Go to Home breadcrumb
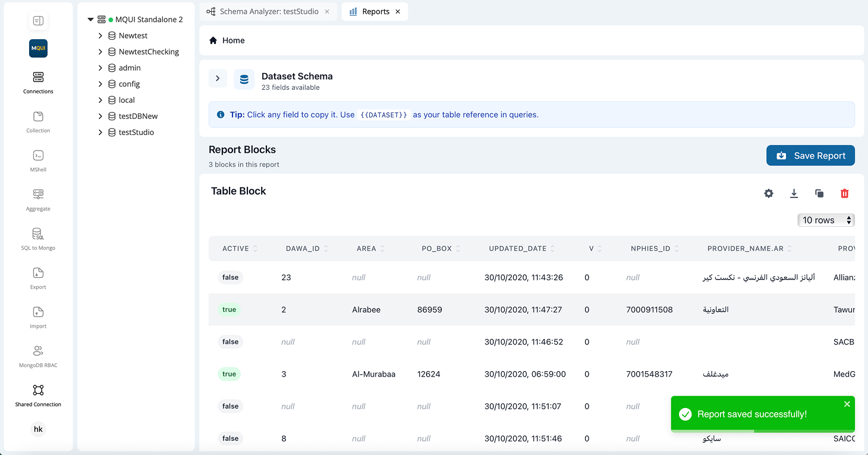The height and width of the screenshot is (455, 868). (233, 40)
